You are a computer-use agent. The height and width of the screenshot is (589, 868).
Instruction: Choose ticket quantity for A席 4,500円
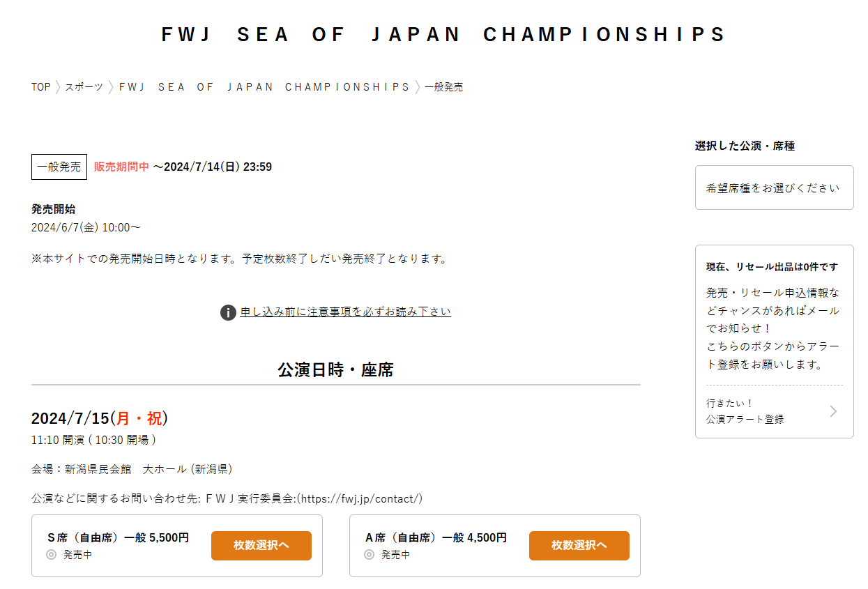click(579, 546)
